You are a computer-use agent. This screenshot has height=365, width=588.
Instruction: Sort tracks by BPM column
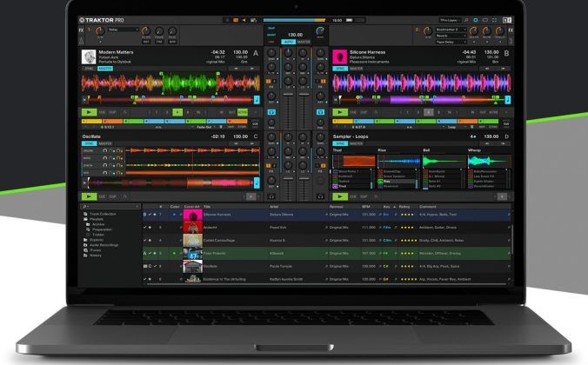[x=365, y=207]
